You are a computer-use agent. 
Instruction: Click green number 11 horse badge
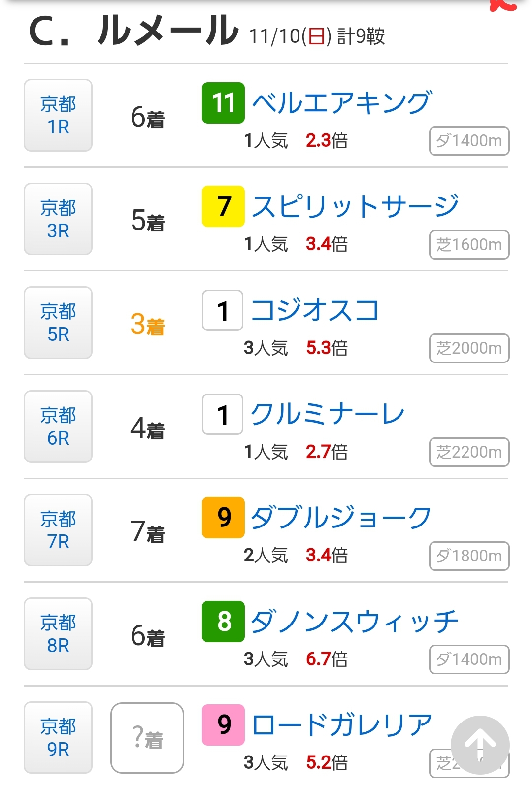coord(223,103)
